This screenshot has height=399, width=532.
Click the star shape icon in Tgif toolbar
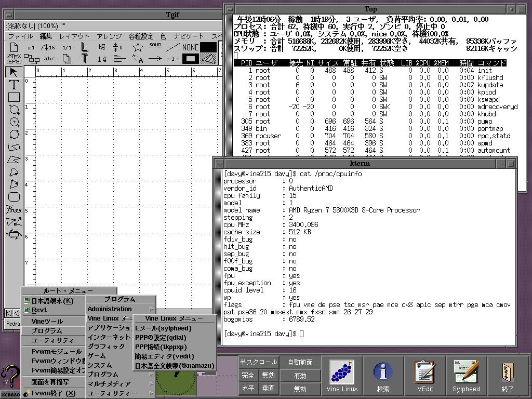coord(138,47)
